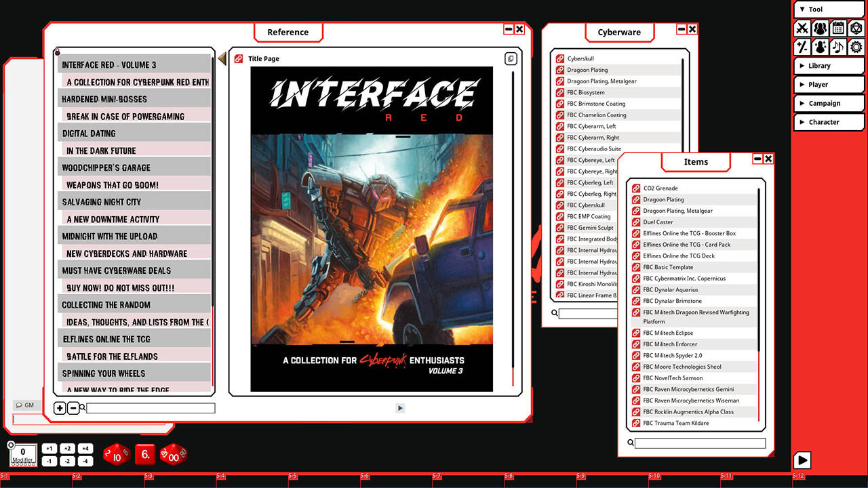Select the Cyberware window title tab
Viewport: 868px width, 488px height.
point(618,32)
